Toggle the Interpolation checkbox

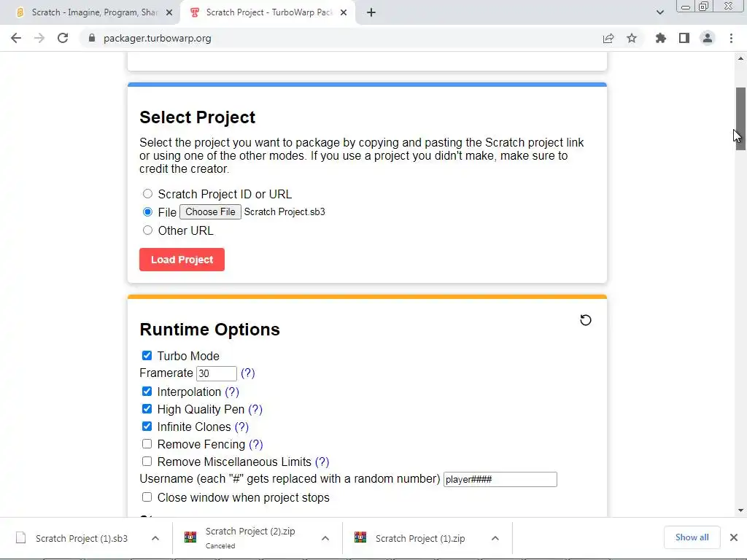point(147,391)
